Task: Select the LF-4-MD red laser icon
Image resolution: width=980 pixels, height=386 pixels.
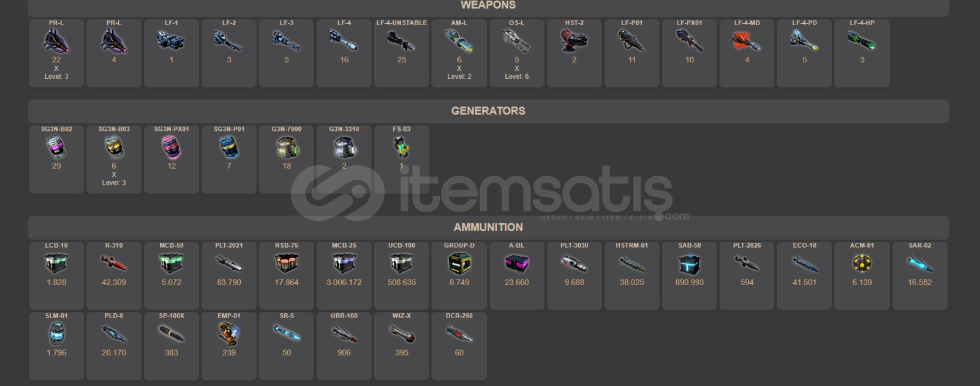Action: coord(747,41)
